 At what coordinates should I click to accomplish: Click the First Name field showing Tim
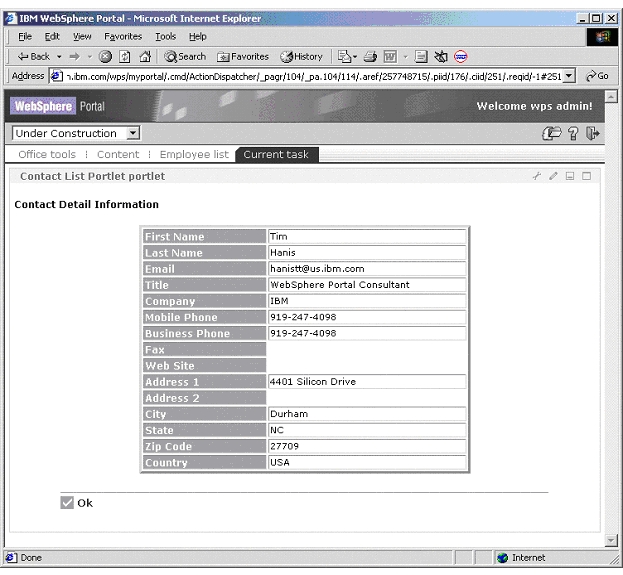pyautogui.click(x=367, y=236)
